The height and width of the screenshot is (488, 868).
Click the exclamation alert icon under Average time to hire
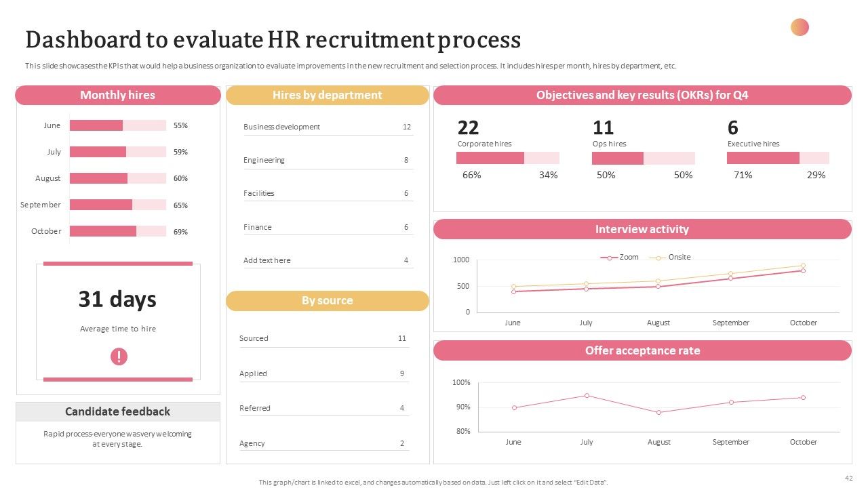(119, 357)
